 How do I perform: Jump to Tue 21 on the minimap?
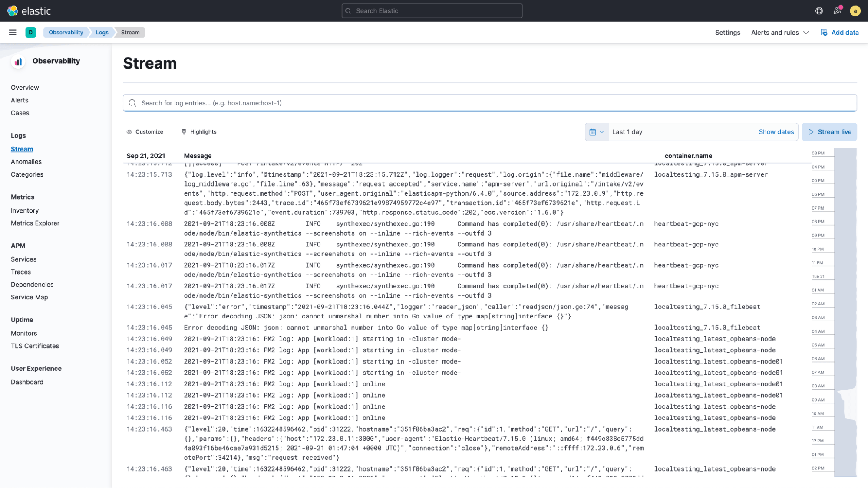point(818,276)
